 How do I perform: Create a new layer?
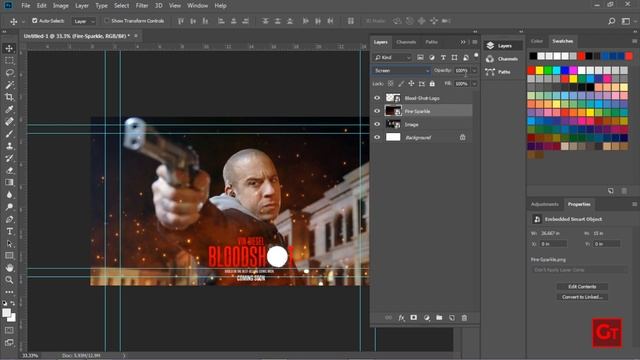pyautogui.click(x=452, y=318)
